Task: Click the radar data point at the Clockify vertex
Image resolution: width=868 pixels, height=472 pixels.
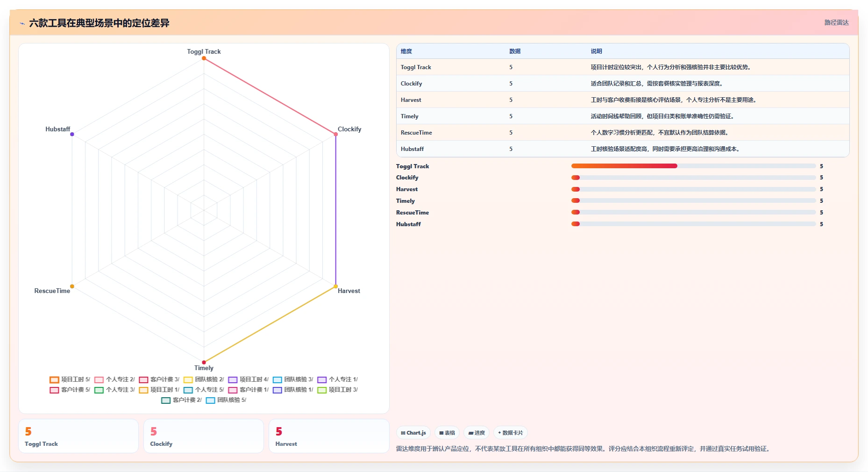Action: 335,134
